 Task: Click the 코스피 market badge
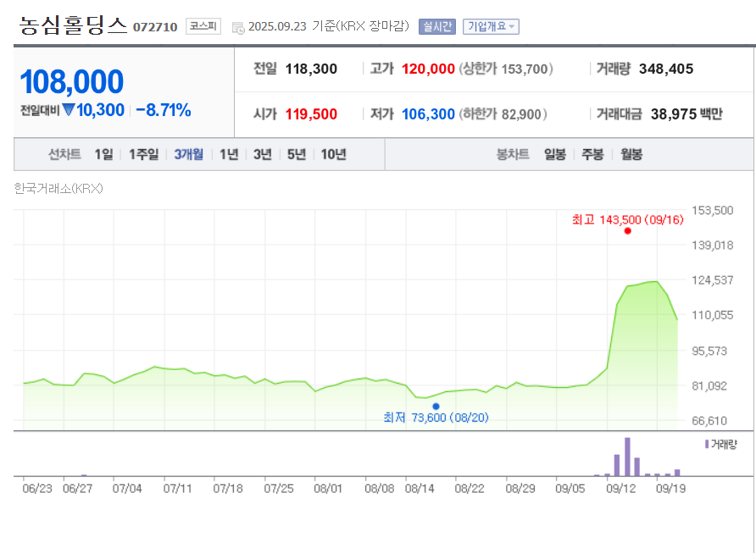tap(203, 26)
